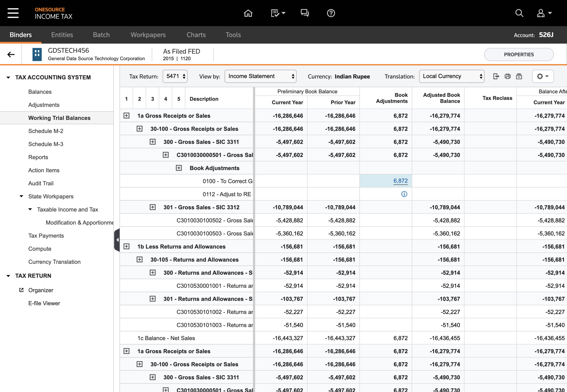Open the help question mark icon
567x392 pixels.
coord(331,13)
